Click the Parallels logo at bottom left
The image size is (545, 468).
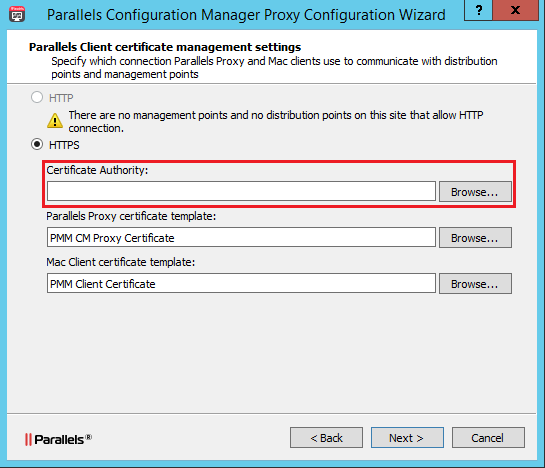tap(58, 439)
